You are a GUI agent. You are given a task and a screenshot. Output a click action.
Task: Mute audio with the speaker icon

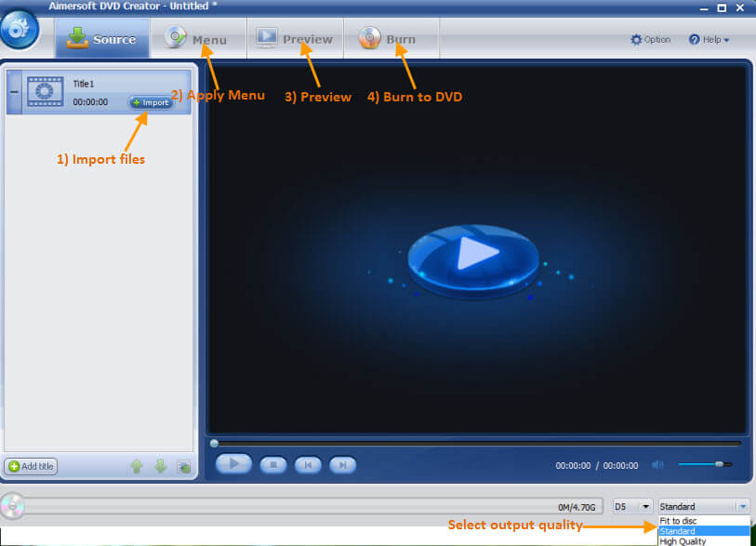tap(657, 465)
